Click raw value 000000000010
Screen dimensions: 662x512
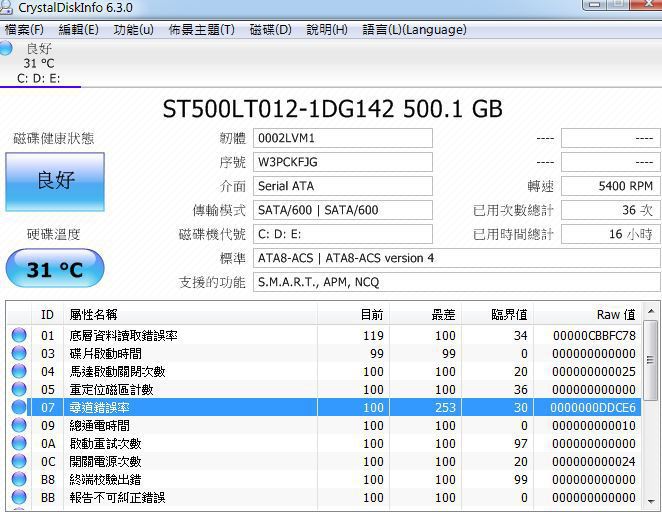[594, 425]
